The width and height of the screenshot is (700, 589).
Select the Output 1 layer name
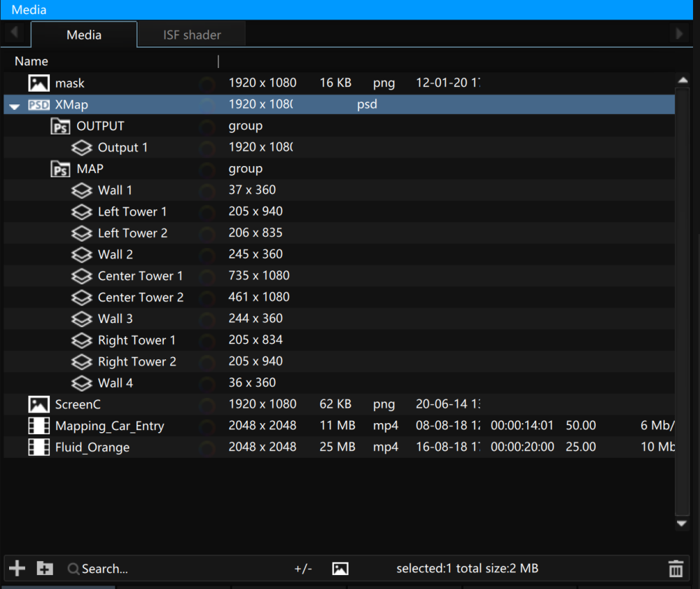(x=122, y=147)
